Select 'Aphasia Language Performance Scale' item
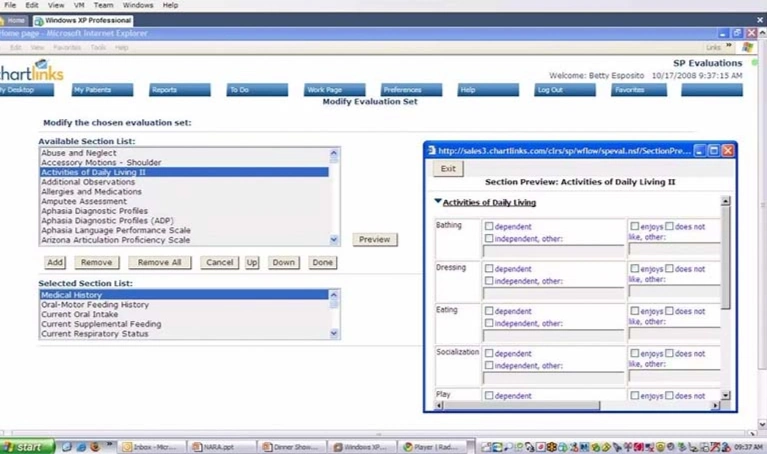767x454 pixels. point(184,230)
